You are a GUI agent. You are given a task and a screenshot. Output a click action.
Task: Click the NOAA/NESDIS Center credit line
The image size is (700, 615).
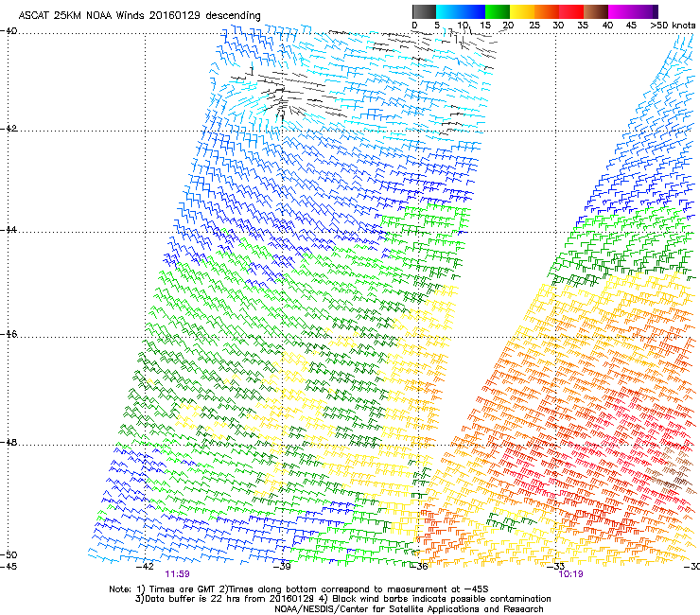(x=409, y=609)
